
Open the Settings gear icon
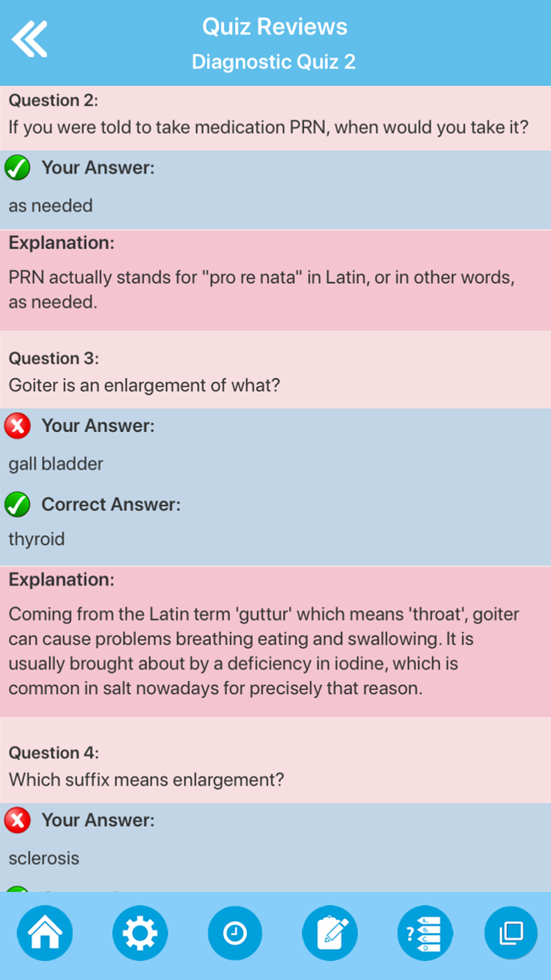click(x=140, y=933)
